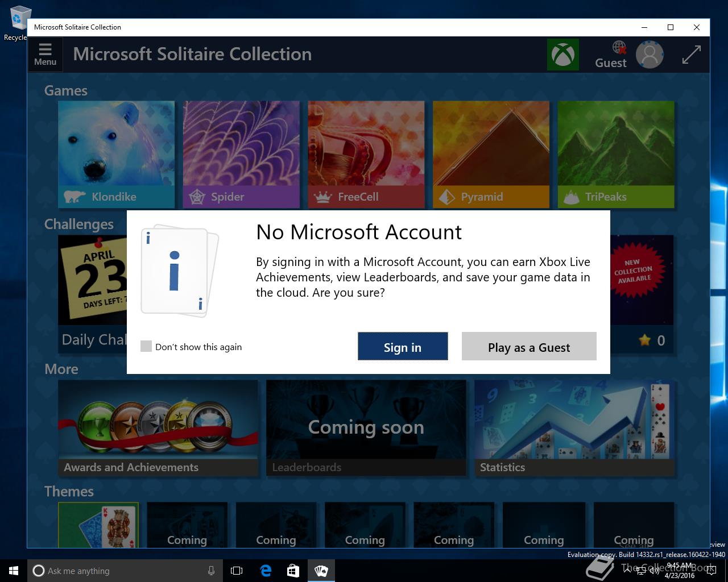
Task: Click the Klondike polar bear icon
Action: click(75, 197)
